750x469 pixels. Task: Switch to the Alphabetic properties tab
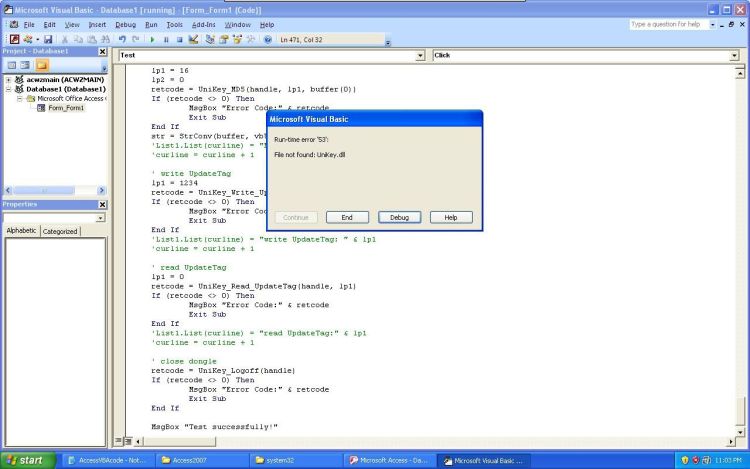pyautogui.click(x=21, y=230)
